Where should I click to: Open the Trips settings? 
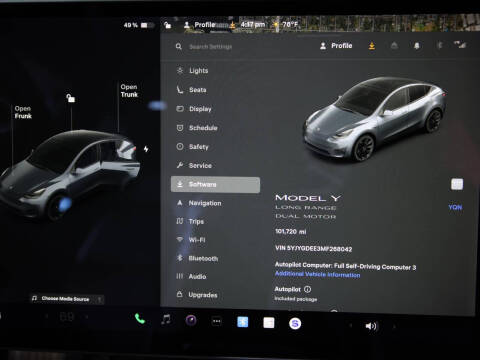(190, 221)
